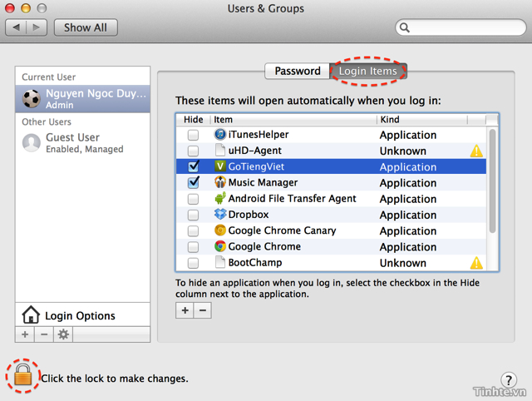The width and height of the screenshot is (532, 401).
Task: Go back with the left arrow button
Action: (16, 27)
